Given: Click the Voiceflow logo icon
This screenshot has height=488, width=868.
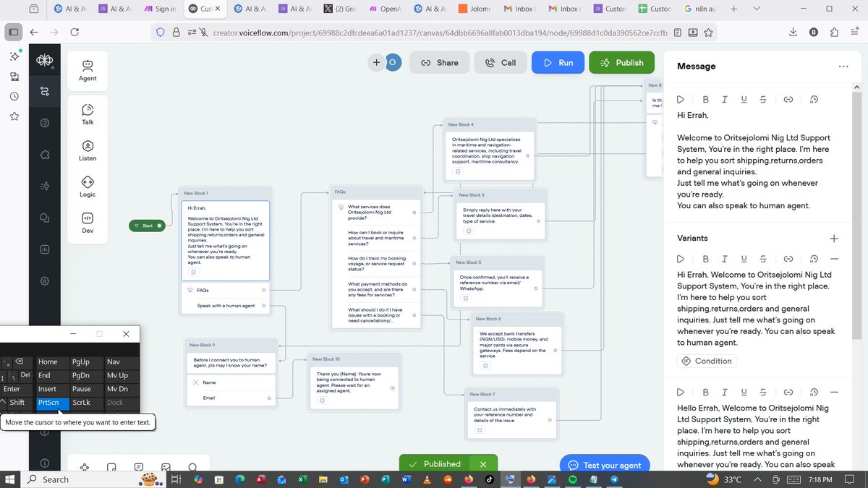Looking at the screenshot, I should pyautogui.click(x=45, y=62).
